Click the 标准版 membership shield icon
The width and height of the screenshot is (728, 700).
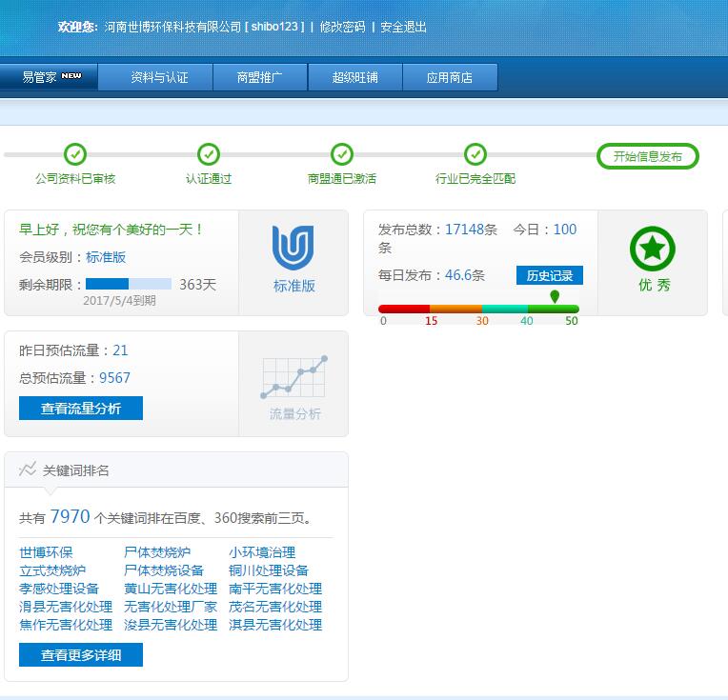(293, 248)
